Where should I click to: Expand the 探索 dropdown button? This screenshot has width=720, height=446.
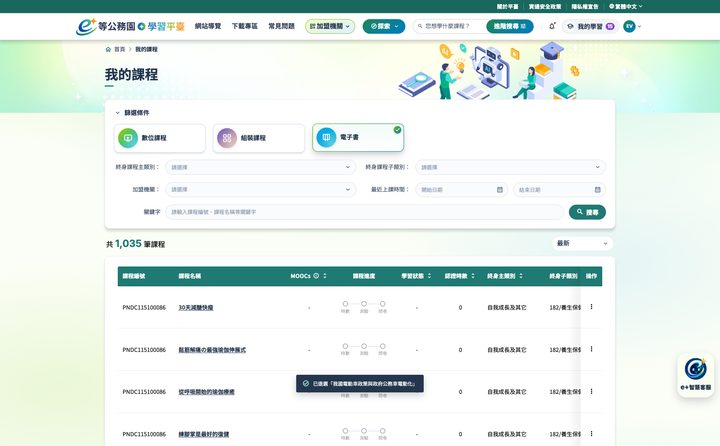point(384,26)
